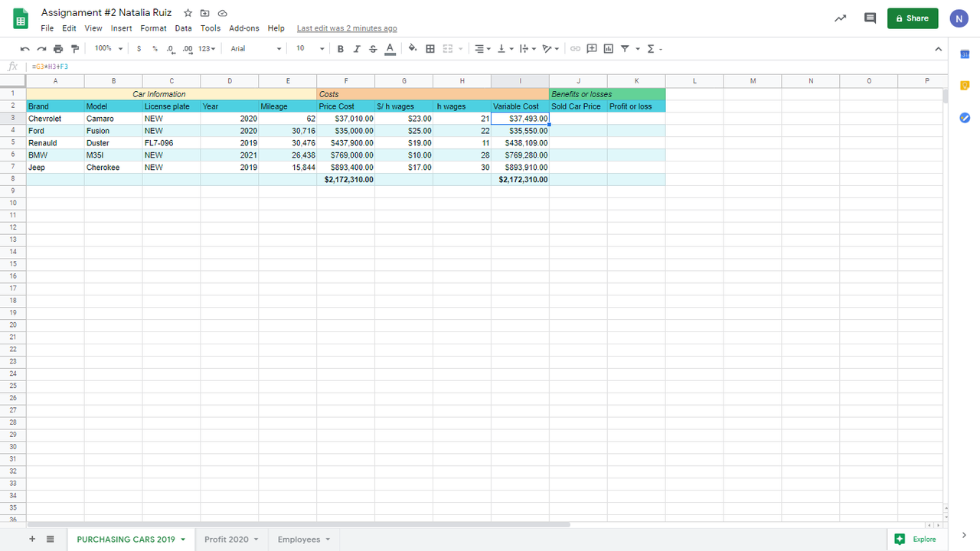Open the Google account avatar N
The width and height of the screenshot is (980, 551).
(x=959, y=18)
